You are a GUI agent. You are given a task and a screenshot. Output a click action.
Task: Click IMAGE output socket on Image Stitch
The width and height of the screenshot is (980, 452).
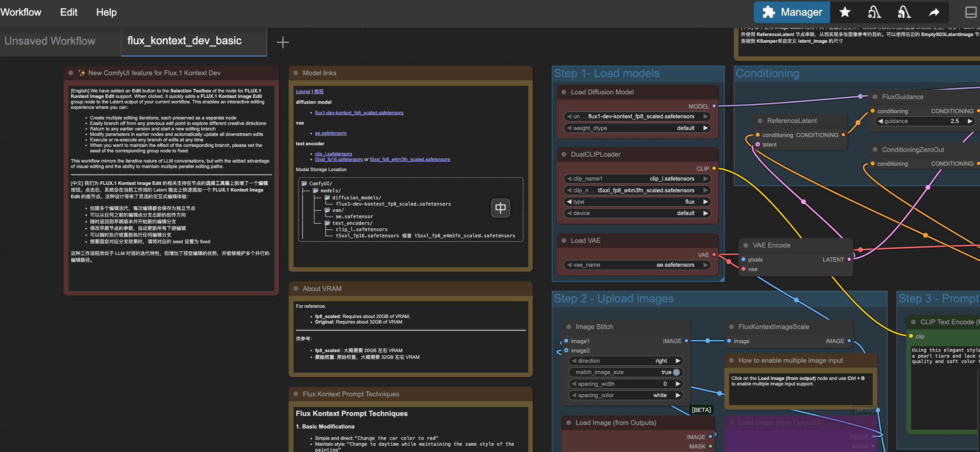point(686,341)
